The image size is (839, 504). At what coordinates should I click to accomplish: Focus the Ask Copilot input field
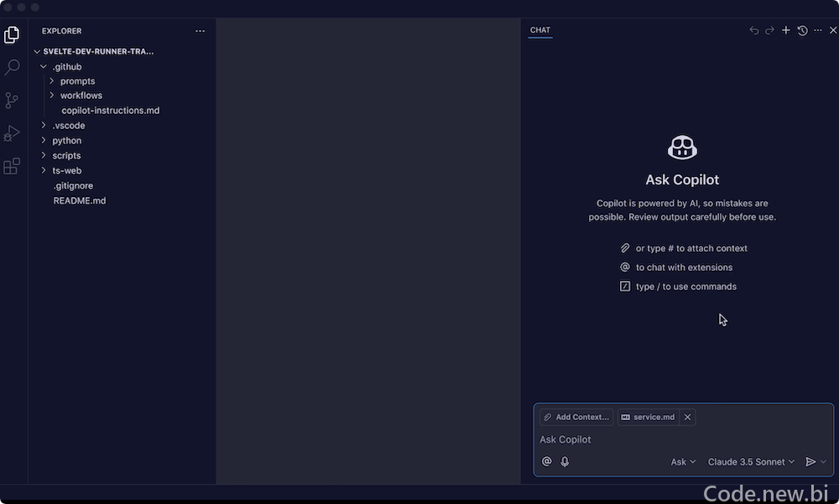click(x=683, y=439)
